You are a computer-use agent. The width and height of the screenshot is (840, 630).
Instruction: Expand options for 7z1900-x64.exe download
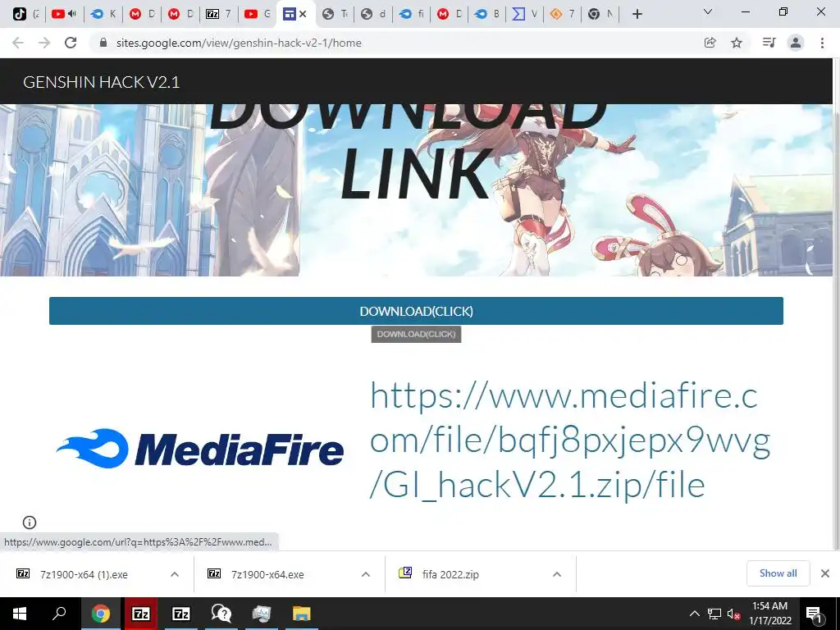click(366, 574)
